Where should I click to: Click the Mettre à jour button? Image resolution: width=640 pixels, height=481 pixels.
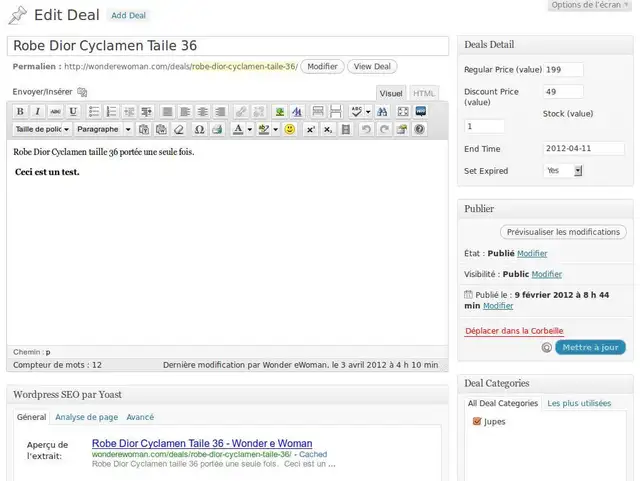pyautogui.click(x=590, y=347)
